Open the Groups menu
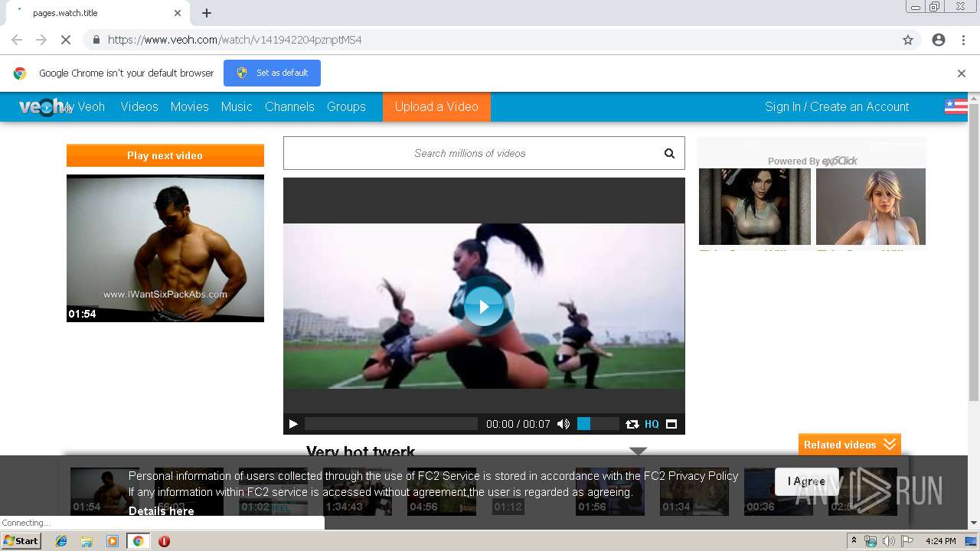This screenshot has width=980, height=551. [346, 106]
